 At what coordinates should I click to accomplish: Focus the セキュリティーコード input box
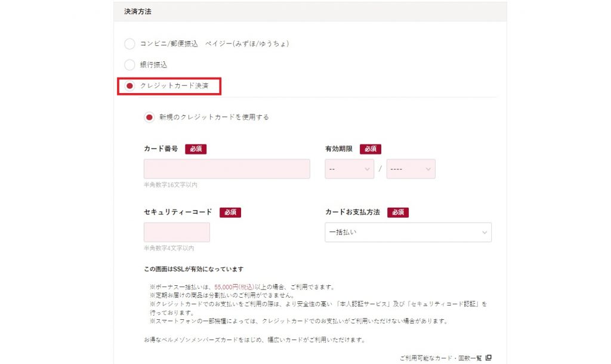click(177, 232)
